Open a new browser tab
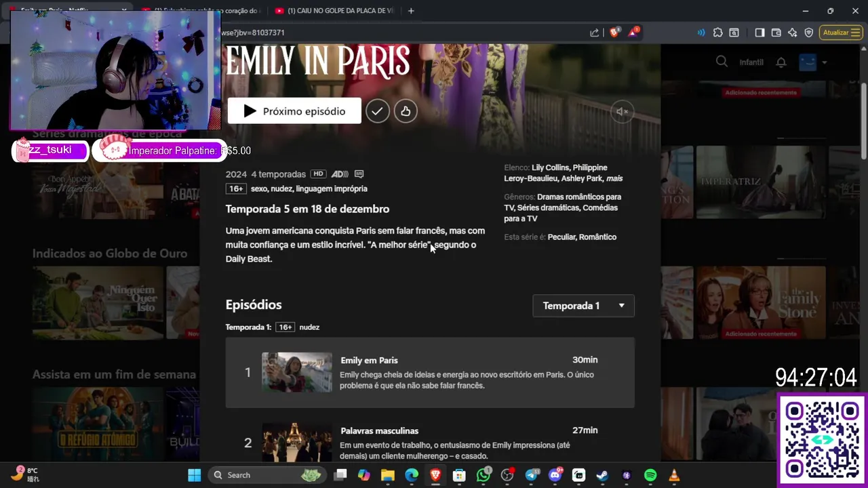The height and width of the screenshot is (488, 868). click(x=411, y=11)
